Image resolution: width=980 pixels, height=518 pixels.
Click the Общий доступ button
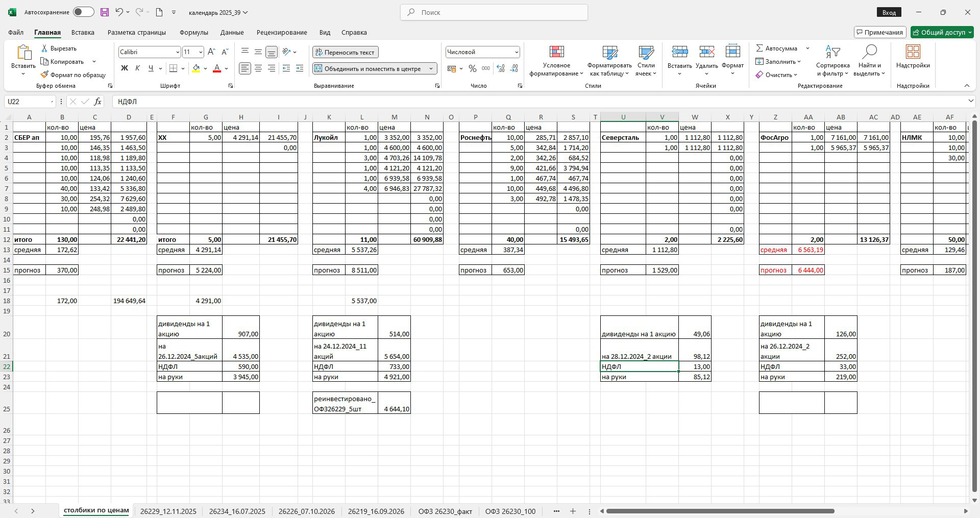point(942,32)
